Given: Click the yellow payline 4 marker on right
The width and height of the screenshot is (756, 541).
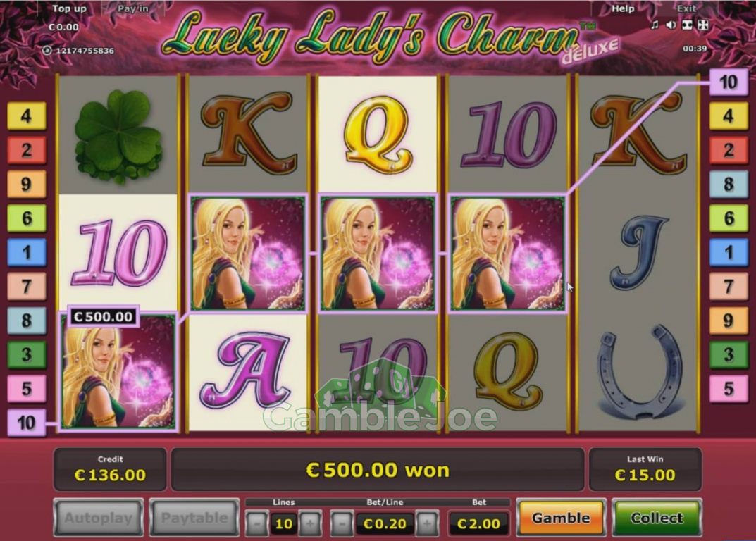Looking at the screenshot, I should (x=729, y=116).
